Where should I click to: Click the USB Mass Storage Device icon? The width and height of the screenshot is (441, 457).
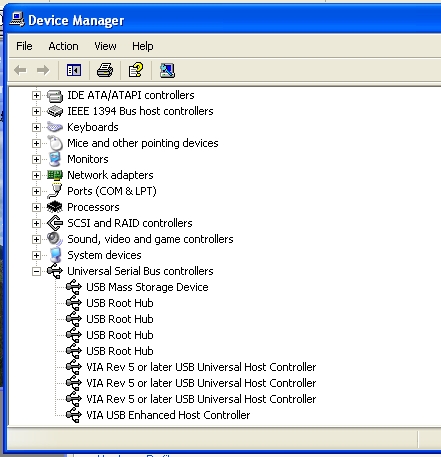tap(74, 287)
